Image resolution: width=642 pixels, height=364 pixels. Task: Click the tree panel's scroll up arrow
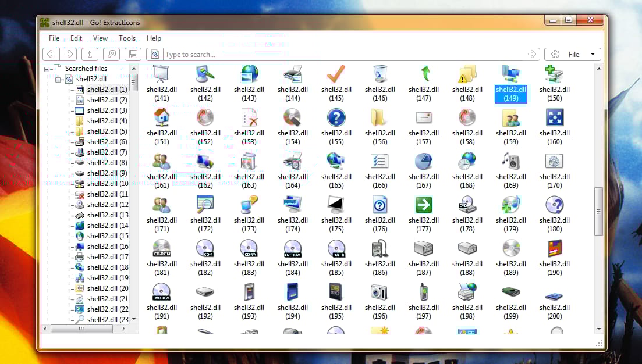point(133,69)
